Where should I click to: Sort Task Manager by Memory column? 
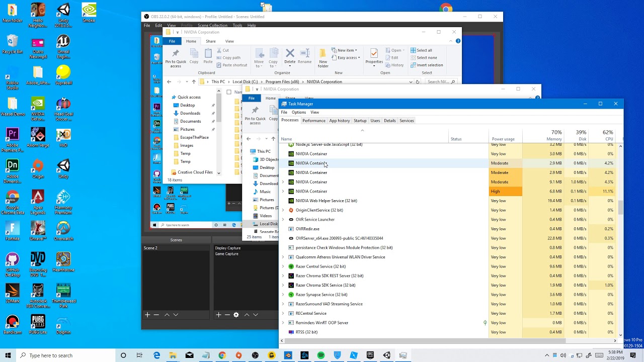(x=543, y=135)
